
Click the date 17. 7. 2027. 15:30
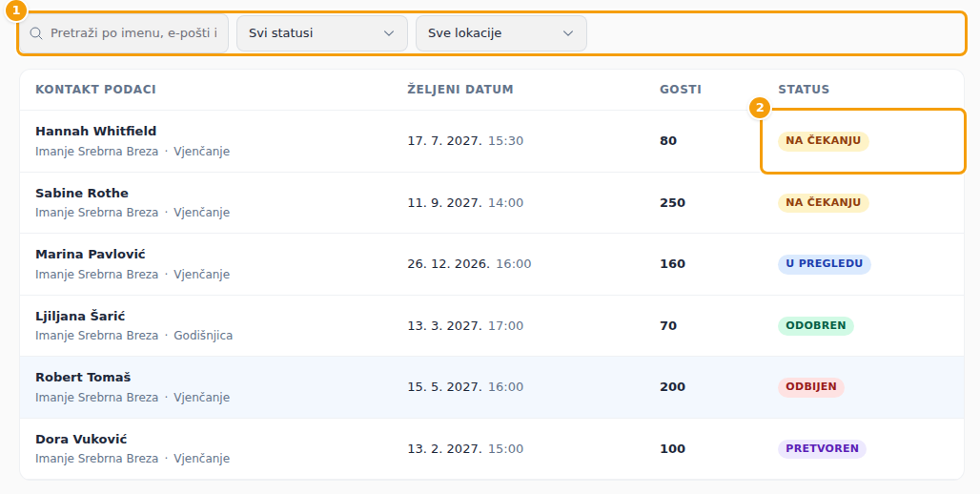[x=465, y=141]
